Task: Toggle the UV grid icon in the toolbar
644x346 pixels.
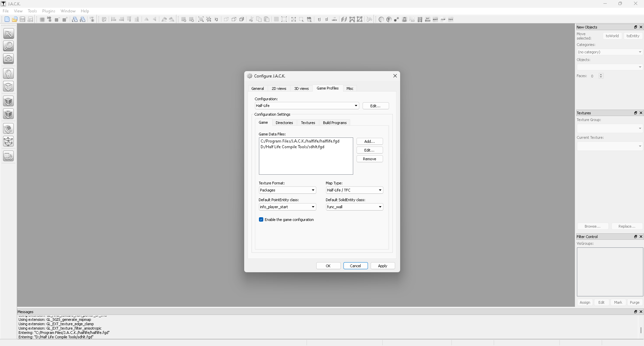Action: tap(92, 19)
